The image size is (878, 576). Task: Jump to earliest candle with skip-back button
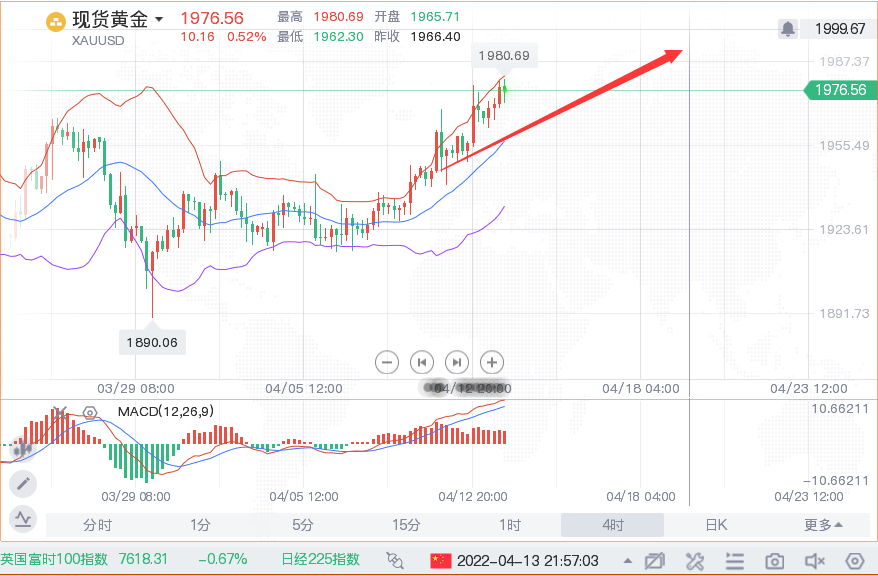coord(422,362)
